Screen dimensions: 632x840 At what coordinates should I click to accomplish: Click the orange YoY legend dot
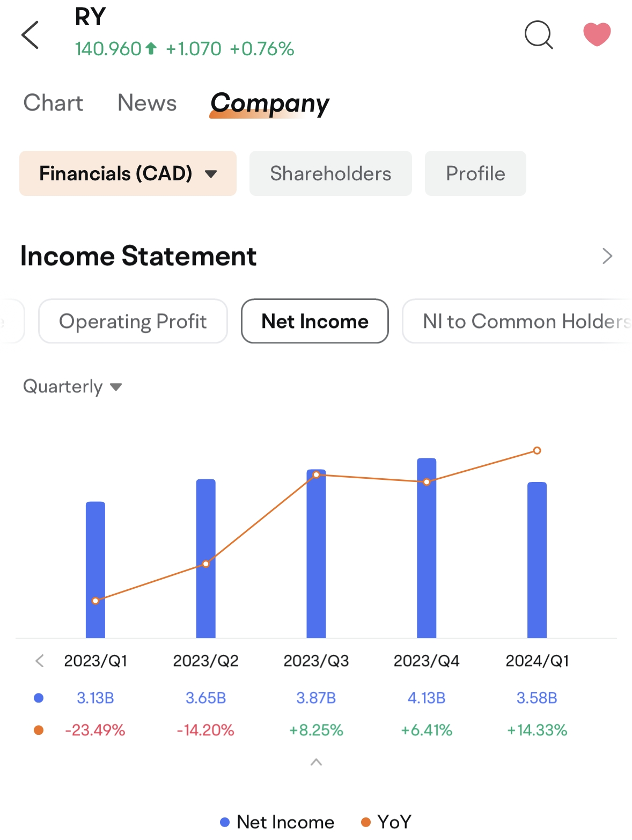pyautogui.click(x=366, y=822)
